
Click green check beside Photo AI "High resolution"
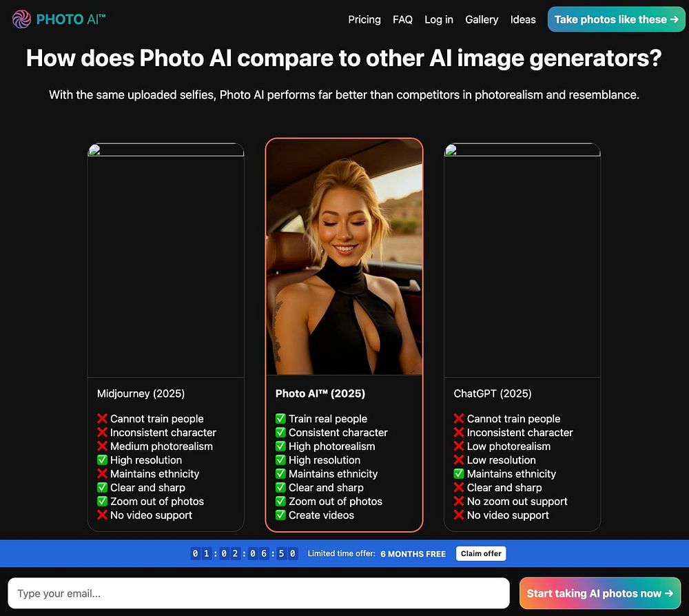coord(280,460)
